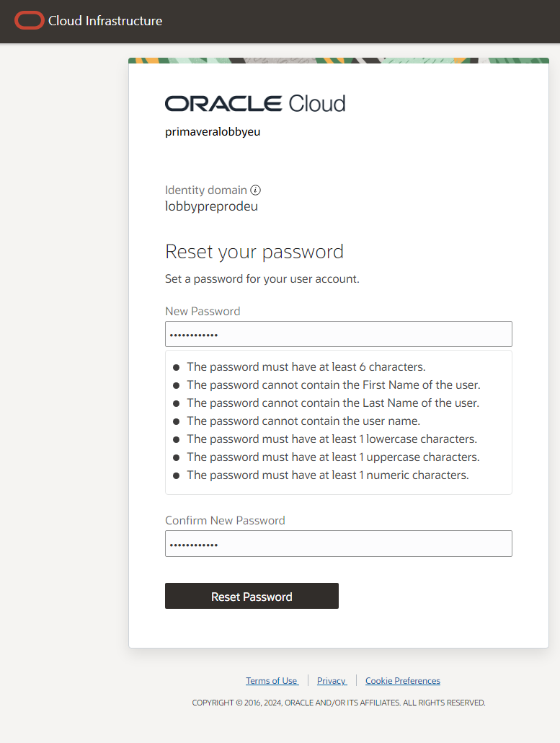The width and height of the screenshot is (560, 743).
Task: Click the Confirm New Password label
Action: pyautogui.click(x=225, y=520)
